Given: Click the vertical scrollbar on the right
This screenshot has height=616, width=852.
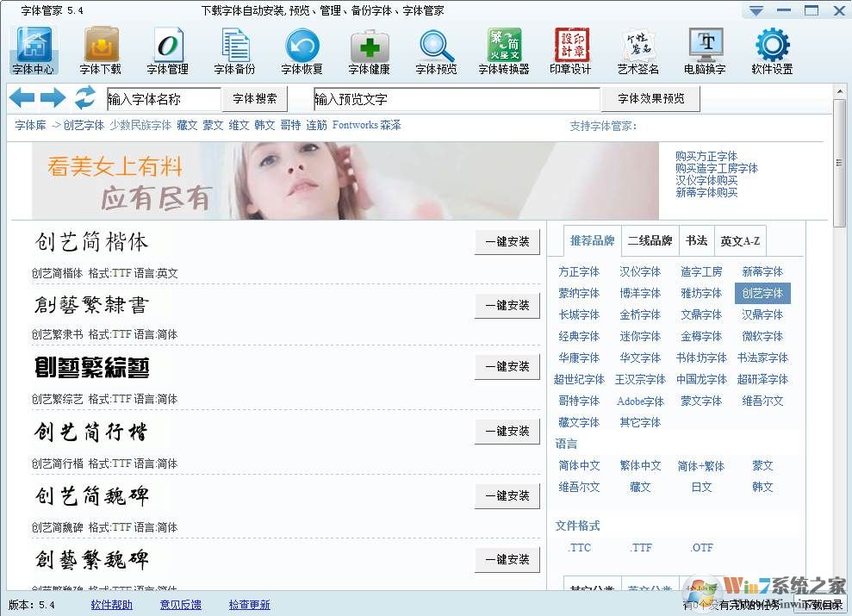Looking at the screenshot, I should 840,164.
